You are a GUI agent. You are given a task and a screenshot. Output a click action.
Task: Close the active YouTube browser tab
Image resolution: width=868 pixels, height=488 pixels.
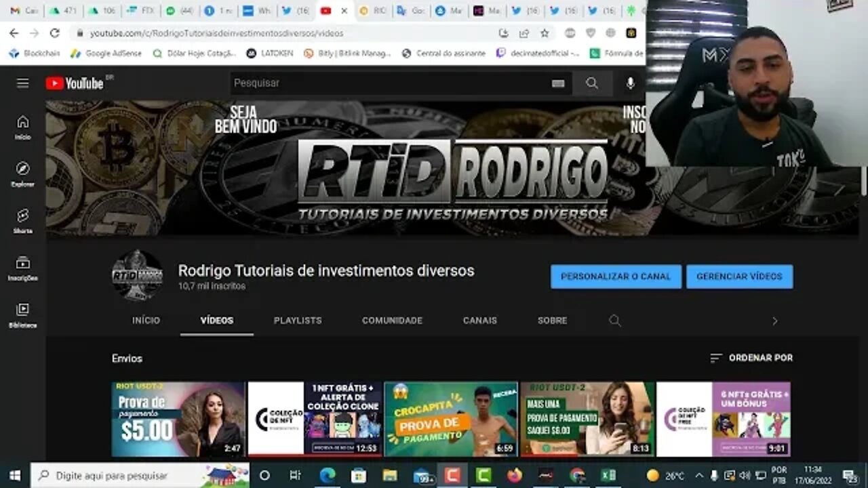pyautogui.click(x=344, y=11)
